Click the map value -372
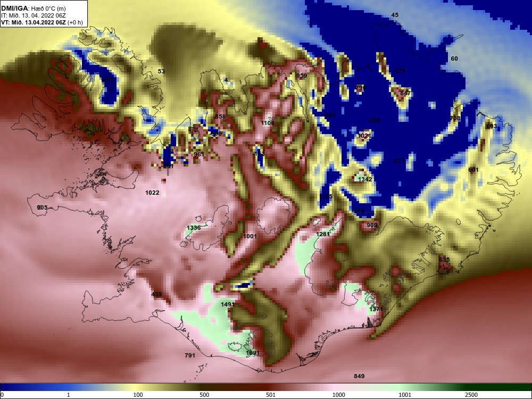The image size is (532, 399). coord(358,211)
